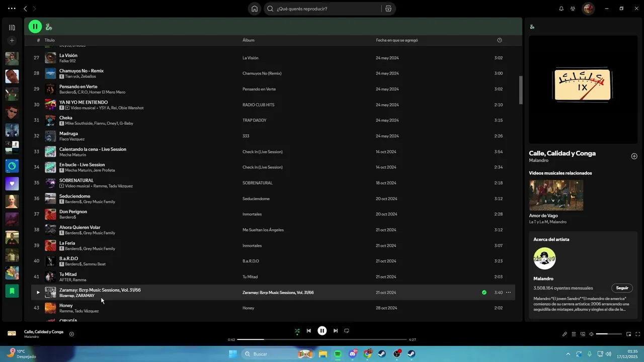This screenshot has height=362, width=644.
Task: Open artist link 'Flaco Vazquez'
Action: (72, 139)
